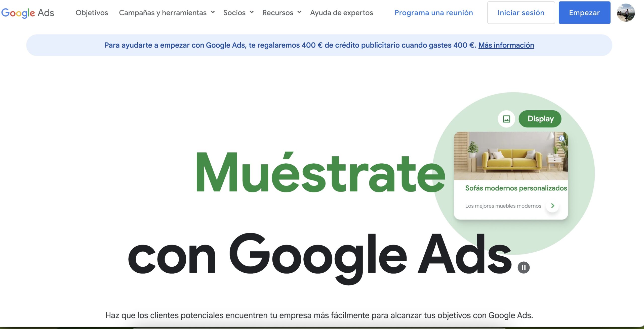The height and width of the screenshot is (329, 644).
Task: Select the green Display pill
Action: click(x=540, y=119)
